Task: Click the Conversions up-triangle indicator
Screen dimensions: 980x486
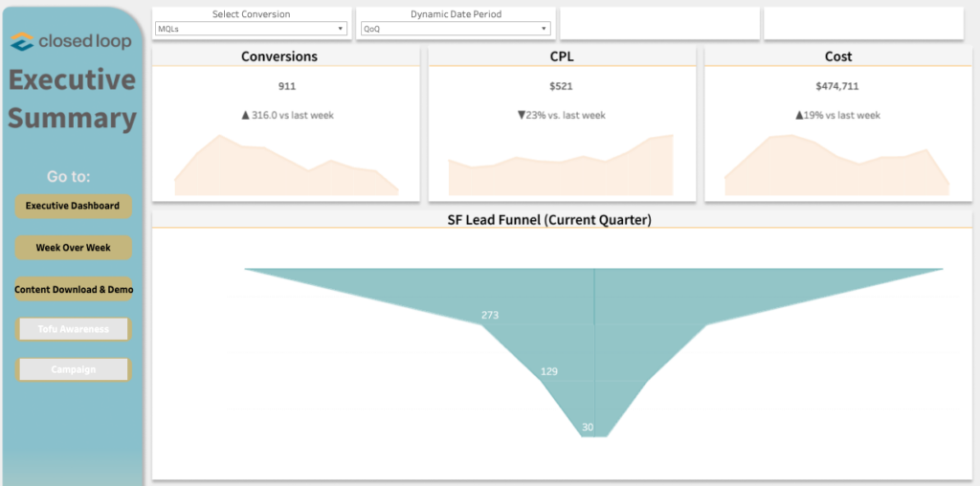Action: coord(245,115)
